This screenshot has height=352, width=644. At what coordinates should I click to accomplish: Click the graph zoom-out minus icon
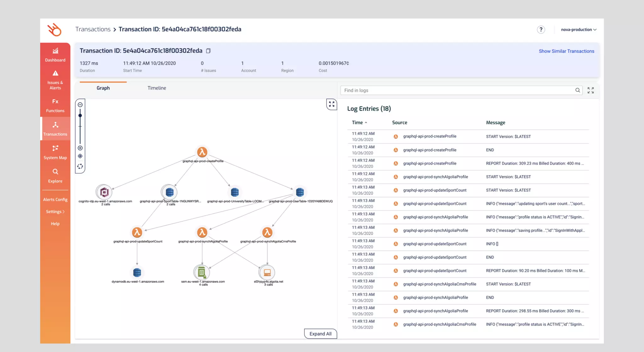(80, 105)
